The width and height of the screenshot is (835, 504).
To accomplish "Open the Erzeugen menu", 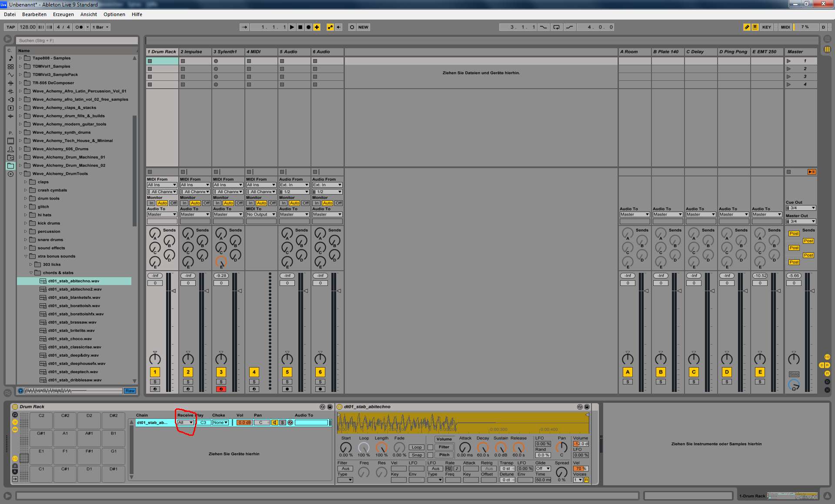I will pyautogui.click(x=63, y=14).
